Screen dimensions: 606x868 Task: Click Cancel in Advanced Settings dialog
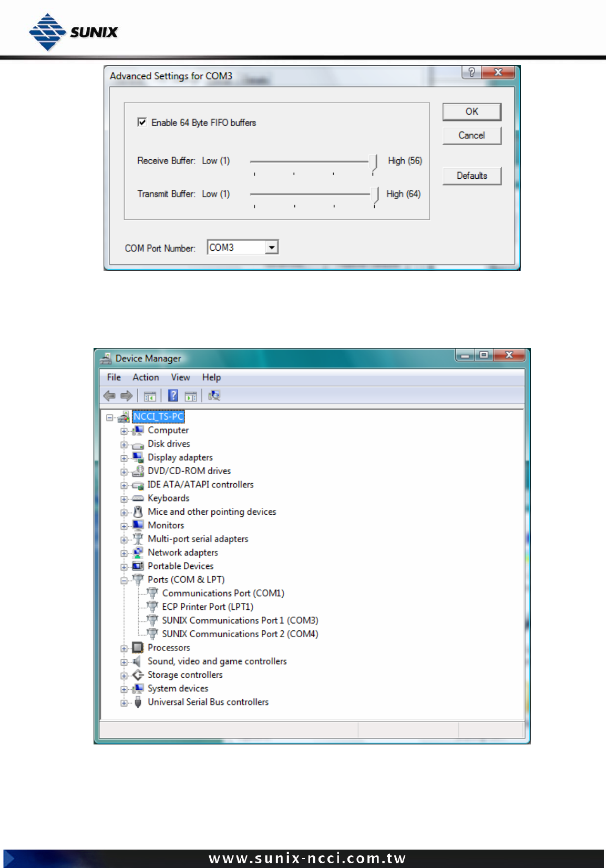[x=472, y=135]
